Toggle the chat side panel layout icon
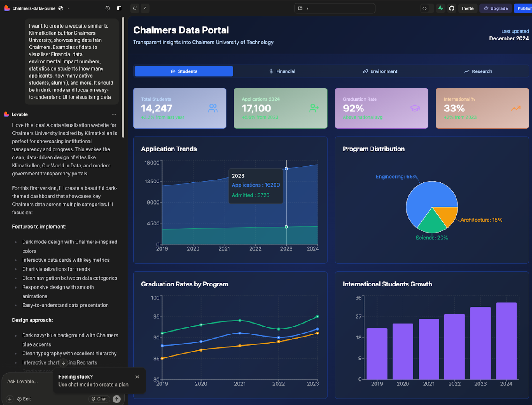The image size is (532, 405). coord(119,8)
